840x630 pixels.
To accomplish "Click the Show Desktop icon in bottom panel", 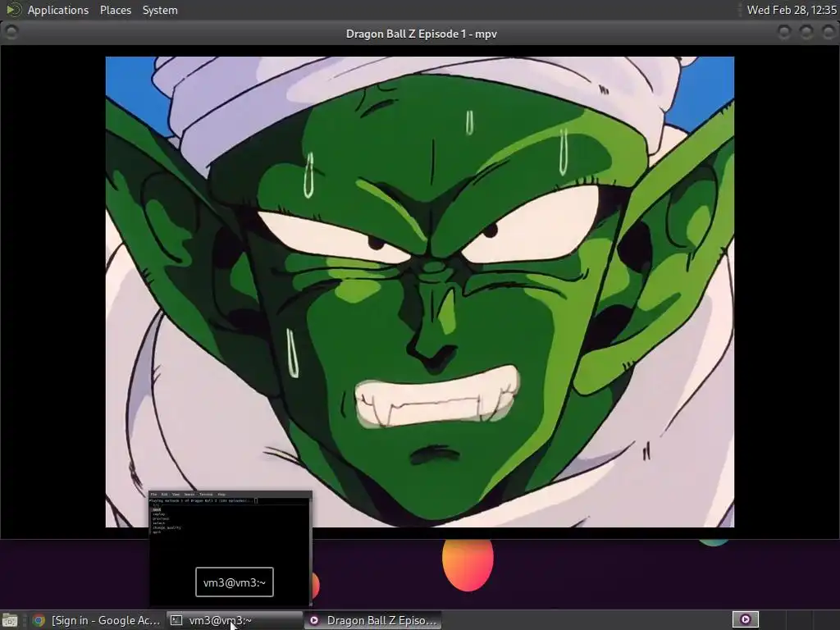I will click(x=10, y=620).
